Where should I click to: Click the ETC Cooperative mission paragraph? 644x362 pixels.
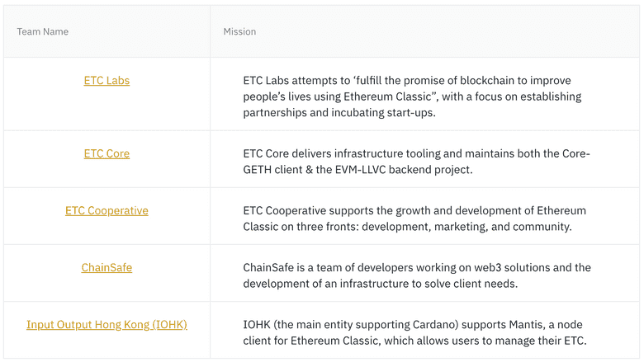[x=413, y=219]
